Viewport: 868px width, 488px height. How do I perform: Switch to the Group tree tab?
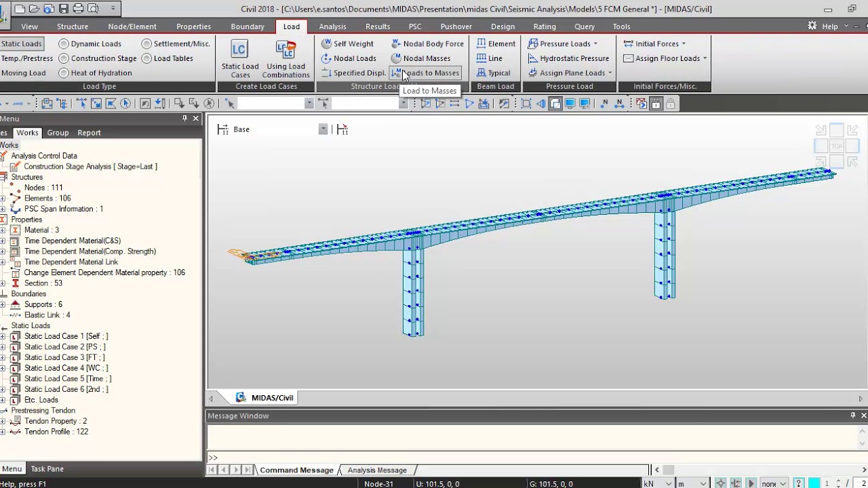click(58, 133)
